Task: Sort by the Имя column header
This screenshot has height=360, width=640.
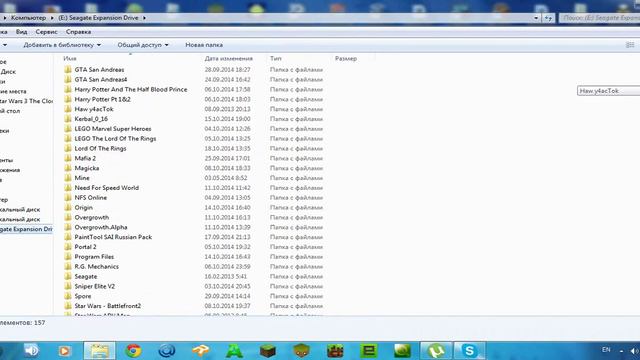Action: pos(70,58)
